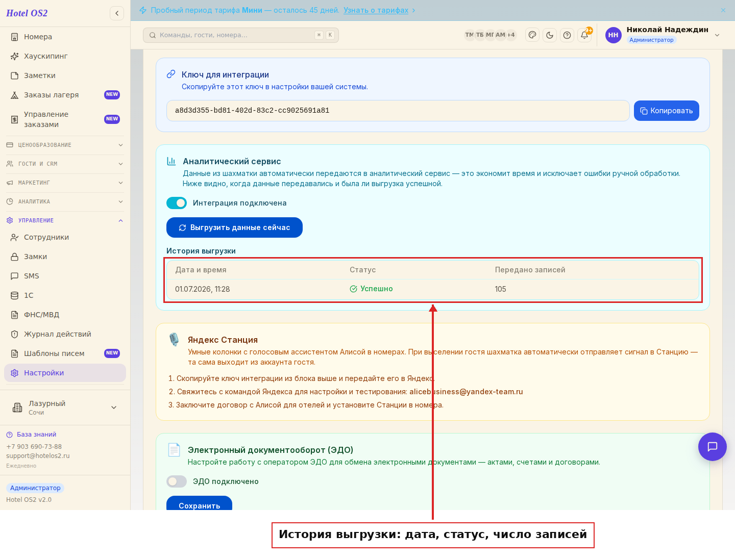Disable Интеграция подключена toggle
Image resolution: width=735 pixels, height=560 pixels.
[x=177, y=203]
